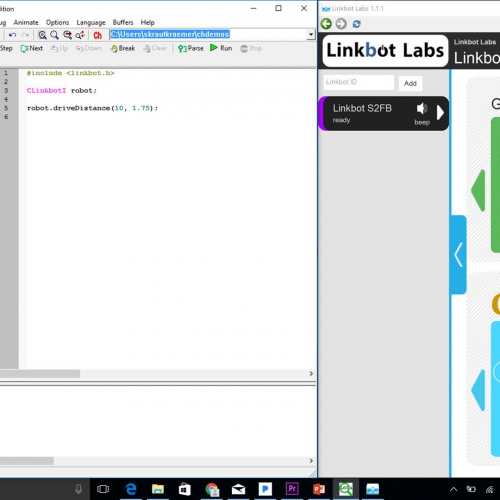Click the output pane scrollbar right arrow

311,461
